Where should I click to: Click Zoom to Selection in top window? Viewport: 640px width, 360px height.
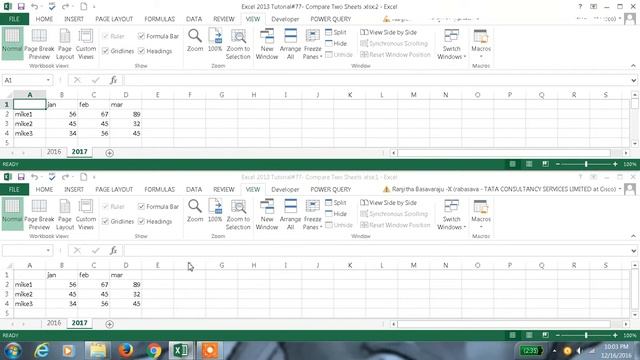(238, 44)
